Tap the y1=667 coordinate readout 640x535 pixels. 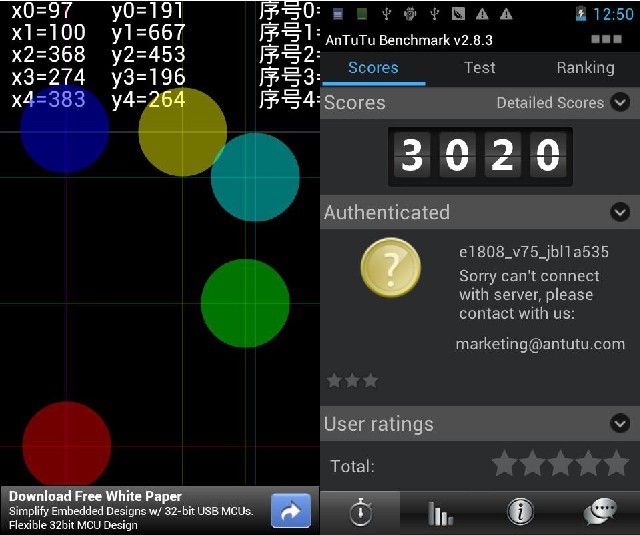(x=148, y=33)
